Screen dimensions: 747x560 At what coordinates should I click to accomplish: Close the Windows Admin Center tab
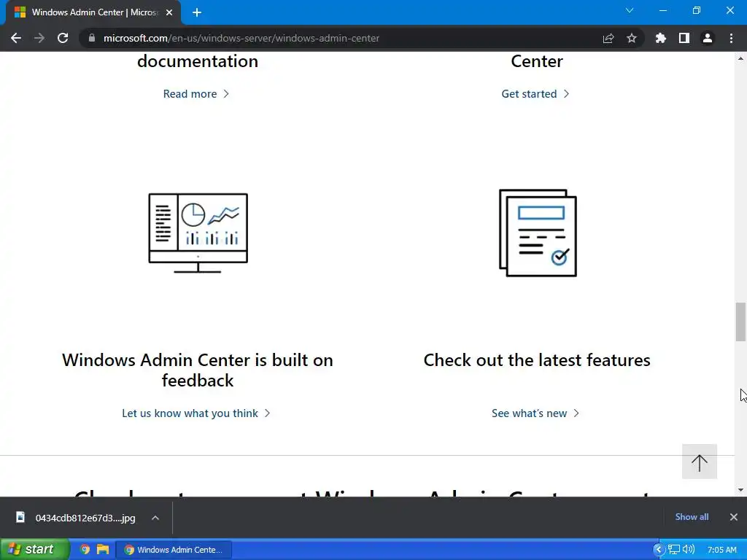click(x=169, y=12)
